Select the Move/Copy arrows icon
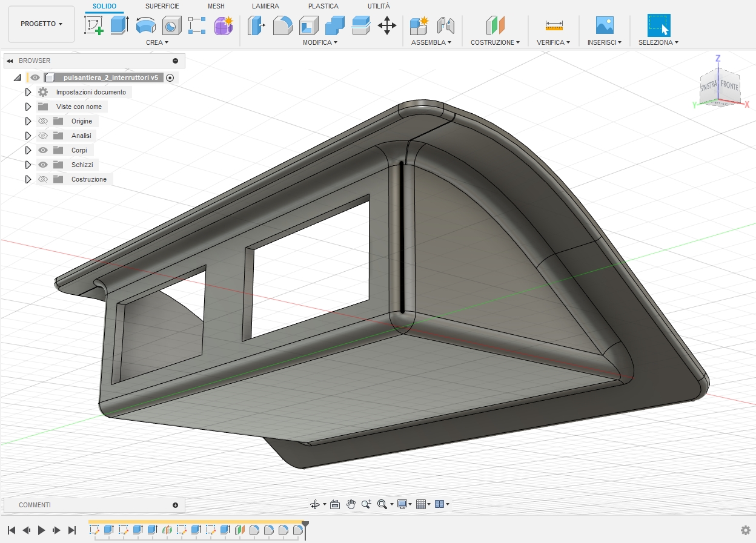 [x=387, y=25]
